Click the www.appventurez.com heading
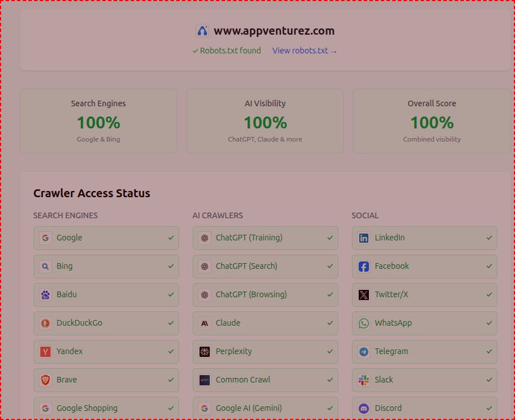515x420 pixels. [x=274, y=31]
